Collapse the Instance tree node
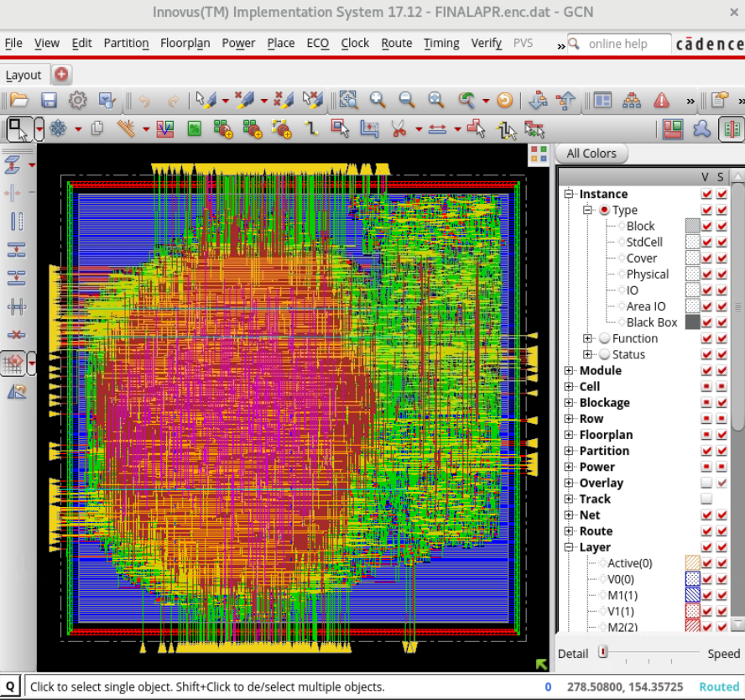 pyautogui.click(x=569, y=195)
